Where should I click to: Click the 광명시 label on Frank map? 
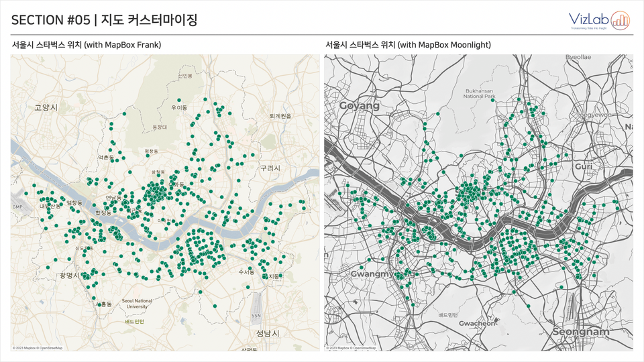69,275
